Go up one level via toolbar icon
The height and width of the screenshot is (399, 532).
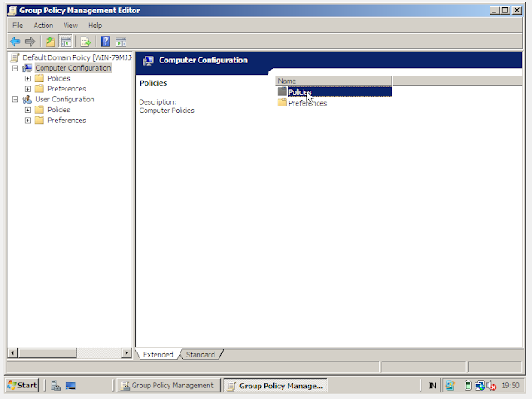(50, 42)
